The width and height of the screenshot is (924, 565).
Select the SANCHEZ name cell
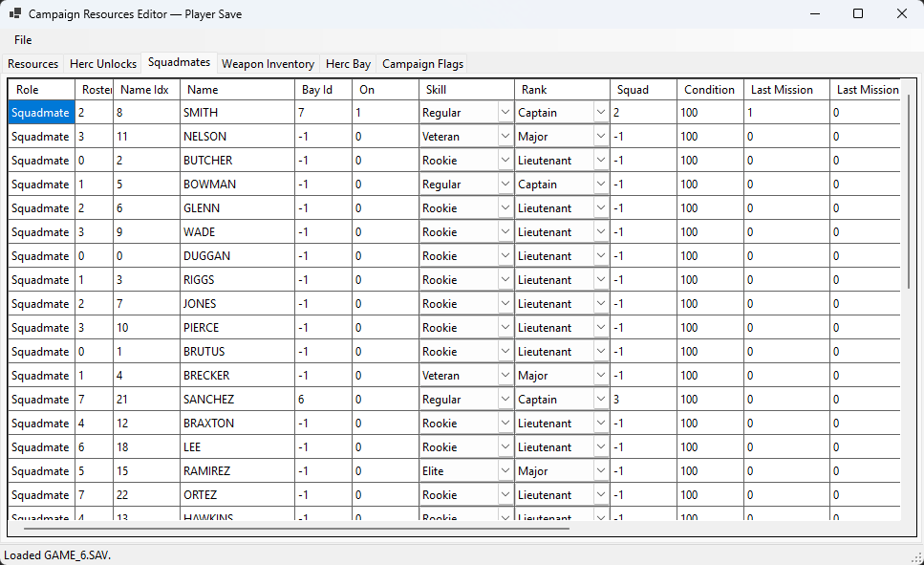coord(237,400)
